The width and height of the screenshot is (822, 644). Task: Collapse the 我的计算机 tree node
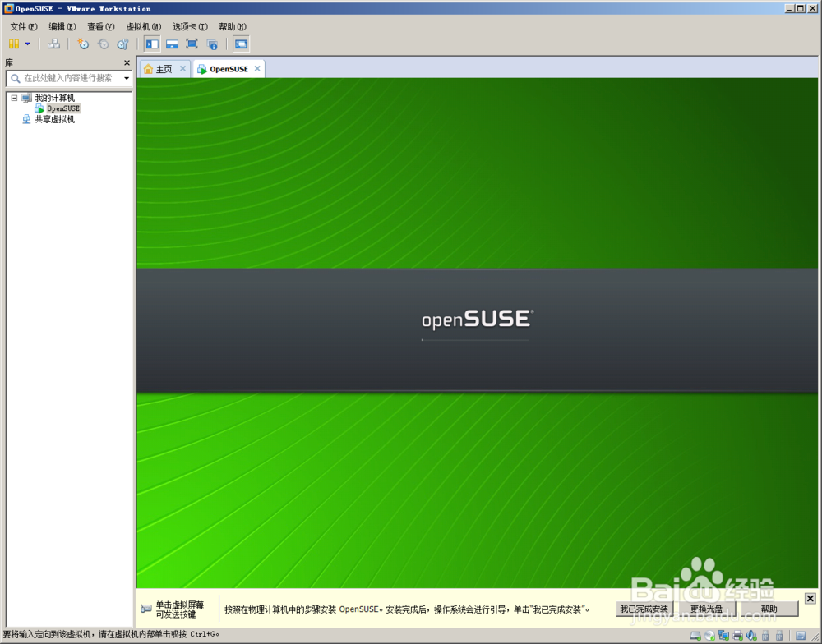(14, 98)
